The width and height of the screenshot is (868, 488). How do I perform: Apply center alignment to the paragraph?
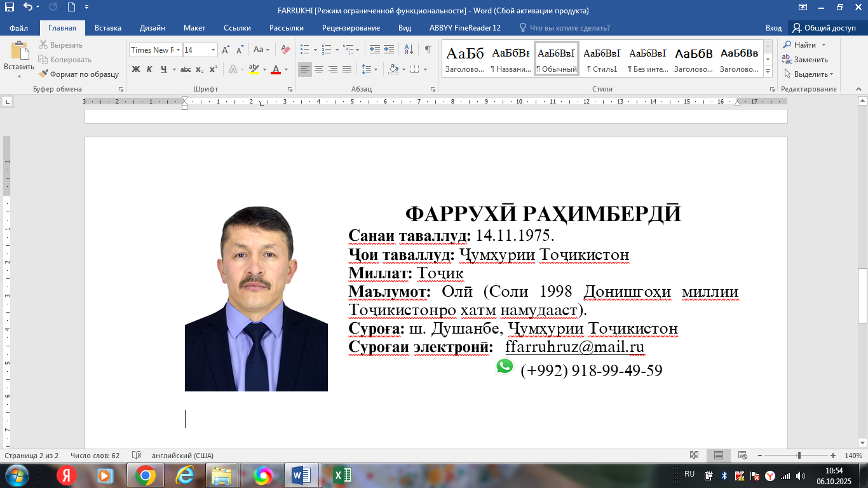click(x=319, y=69)
